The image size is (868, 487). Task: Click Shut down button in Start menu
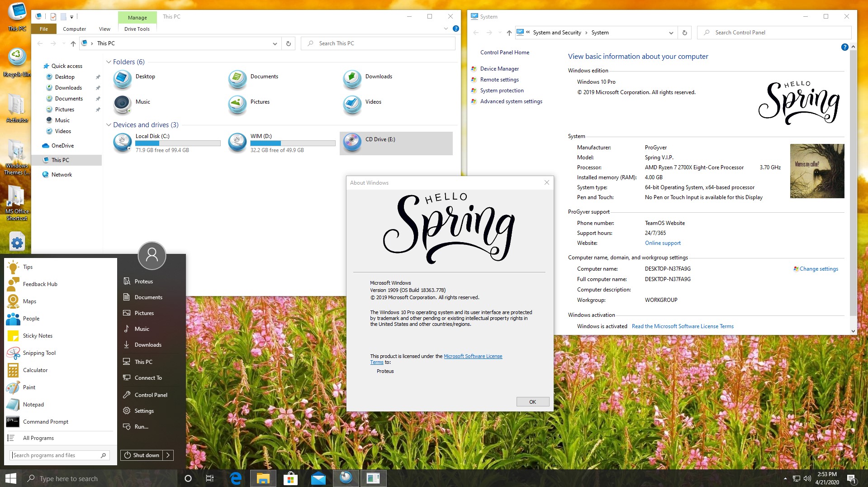pos(142,455)
